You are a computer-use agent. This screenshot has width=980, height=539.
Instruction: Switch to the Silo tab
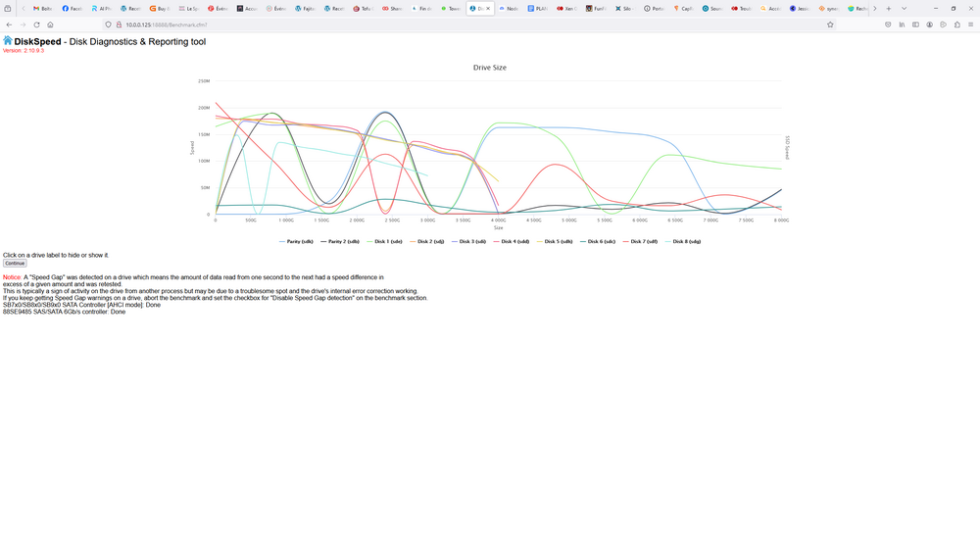point(625,9)
